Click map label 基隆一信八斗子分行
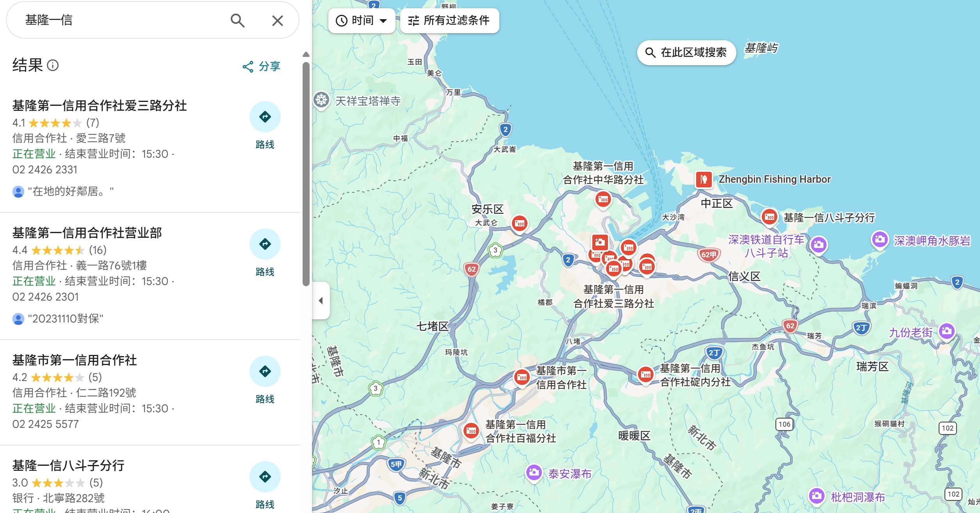This screenshot has height=513, width=980. pos(829,217)
